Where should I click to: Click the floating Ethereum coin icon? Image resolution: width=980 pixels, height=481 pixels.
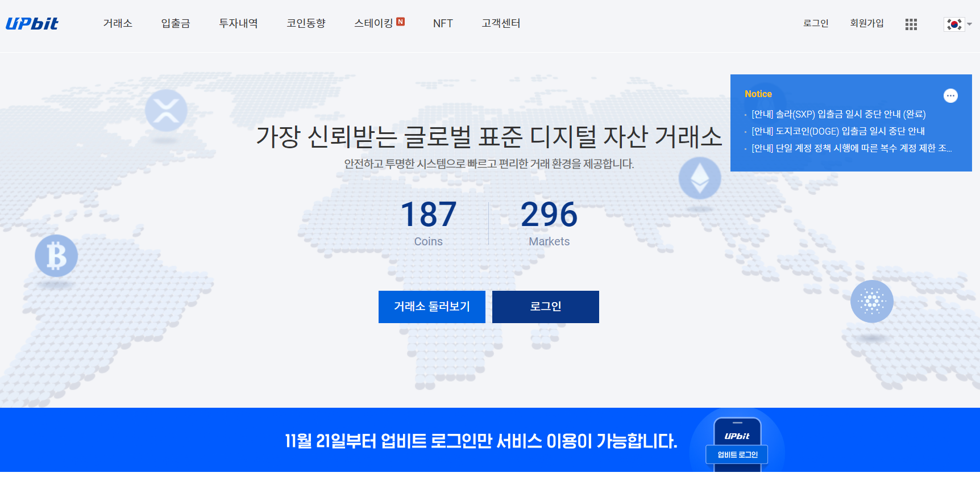click(700, 178)
